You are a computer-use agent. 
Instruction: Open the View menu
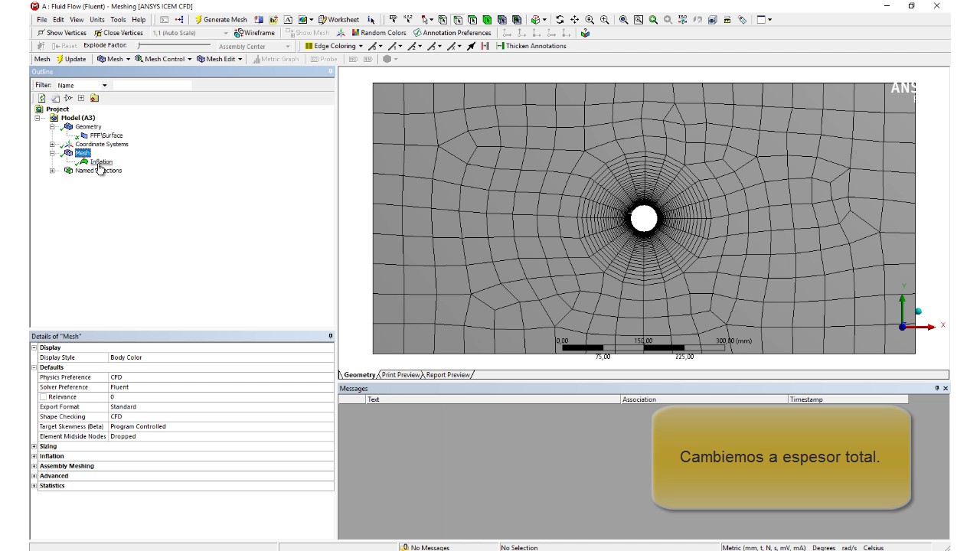77,20
